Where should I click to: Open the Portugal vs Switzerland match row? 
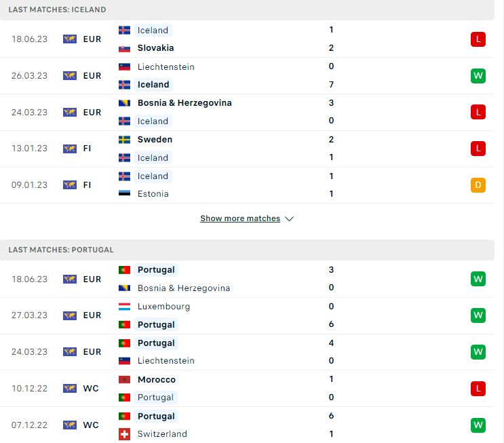click(x=247, y=425)
